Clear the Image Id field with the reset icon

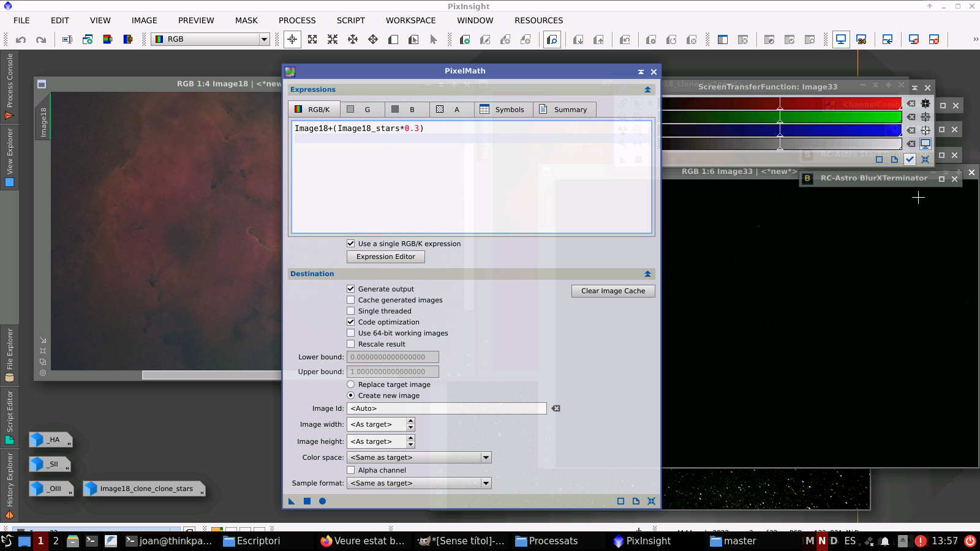(x=556, y=408)
